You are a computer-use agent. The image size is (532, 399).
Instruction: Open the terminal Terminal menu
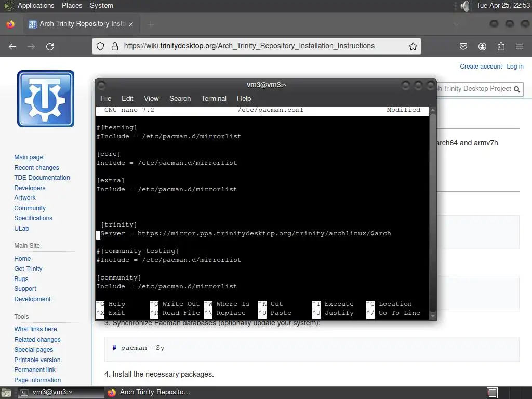pos(214,98)
